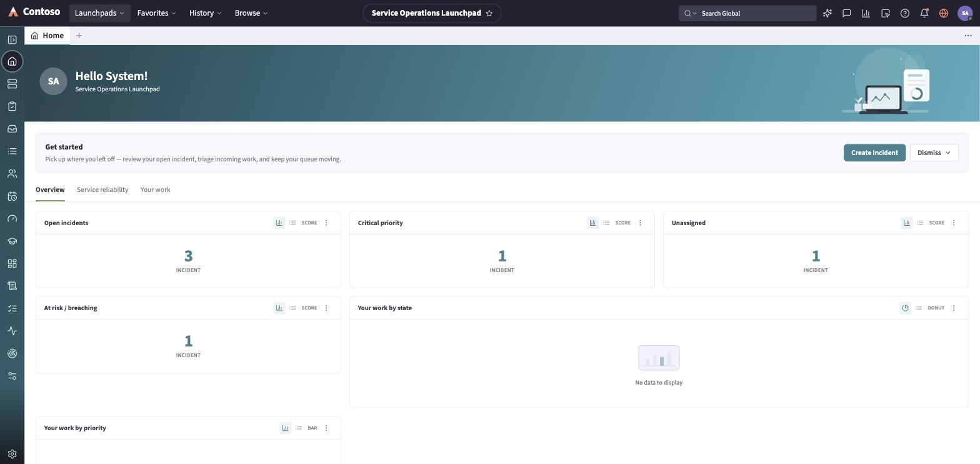
Task: Open the notifications bell
Action: pos(924,13)
